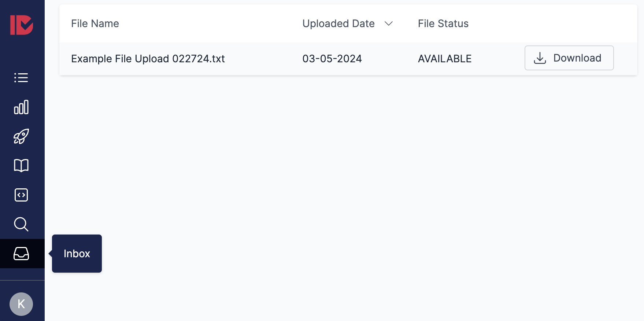The height and width of the screenshot is (321, 644).
Task: Select the 03-05-2024 date cell
Action: click(x=332, y=59)
